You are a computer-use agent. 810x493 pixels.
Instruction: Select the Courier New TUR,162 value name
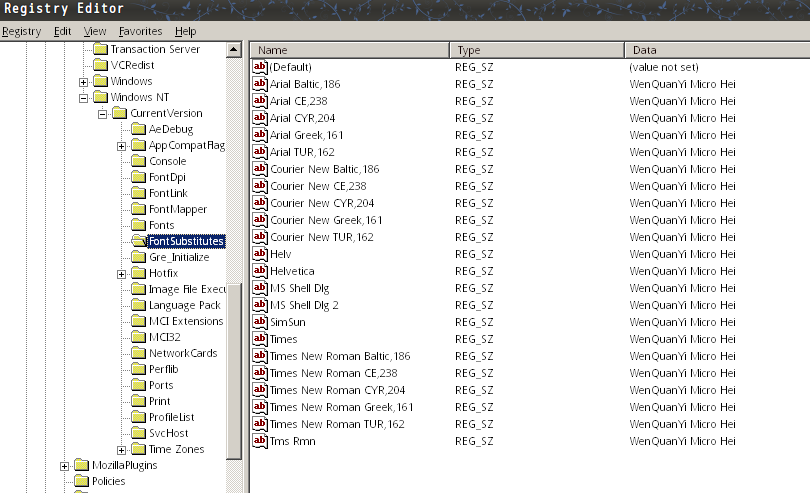(x=322, y=237)
